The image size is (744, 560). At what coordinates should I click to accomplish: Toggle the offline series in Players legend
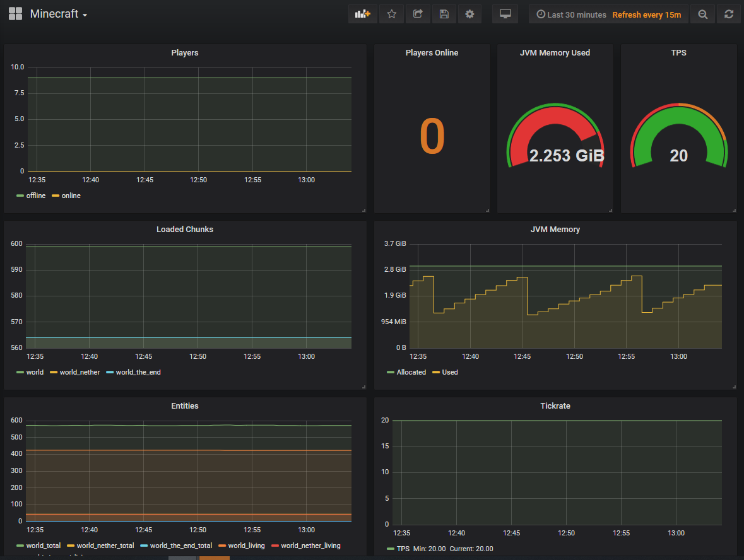point(35,195)
